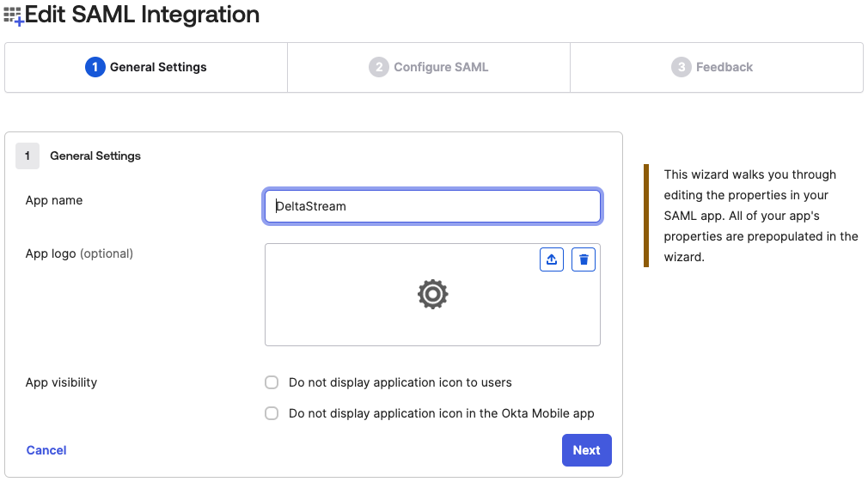868x482 pixels.
Task: Click the gear placeholder logo image
Action: [432, 294]
